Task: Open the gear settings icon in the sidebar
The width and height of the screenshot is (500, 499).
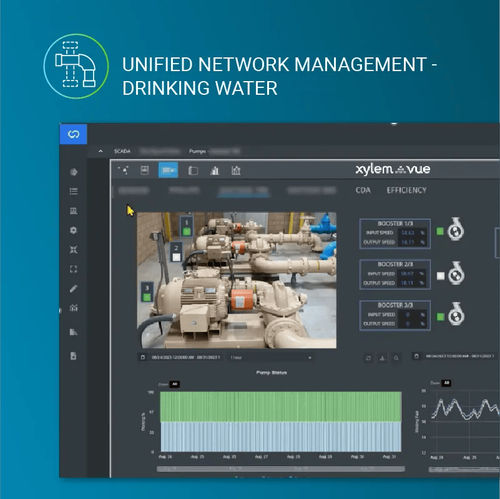Action: pos(74,230)
